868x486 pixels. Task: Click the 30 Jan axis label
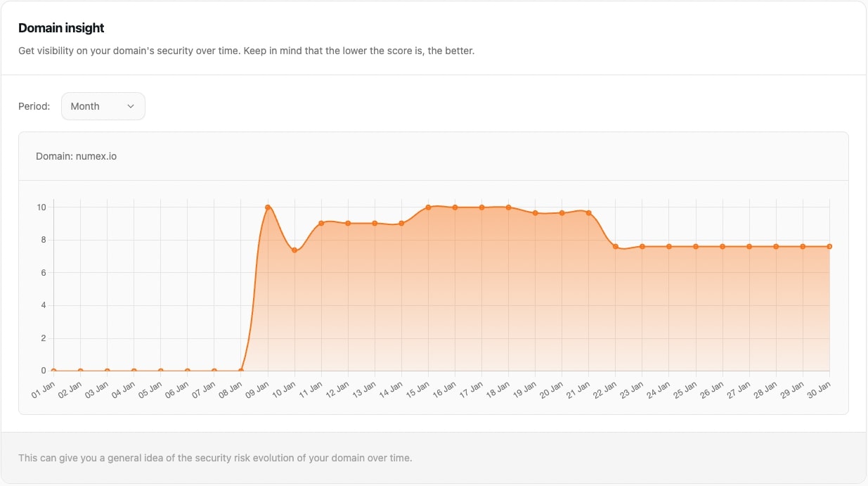[x=819, y=388]
